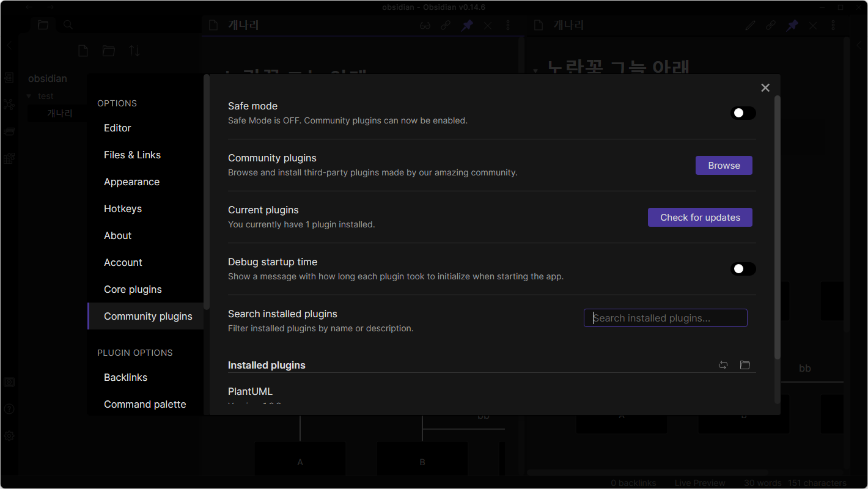The width and height of the screenshot is (868, 489).
Task: Expand right sidebar chevron
Action: (x=859, y=45)
